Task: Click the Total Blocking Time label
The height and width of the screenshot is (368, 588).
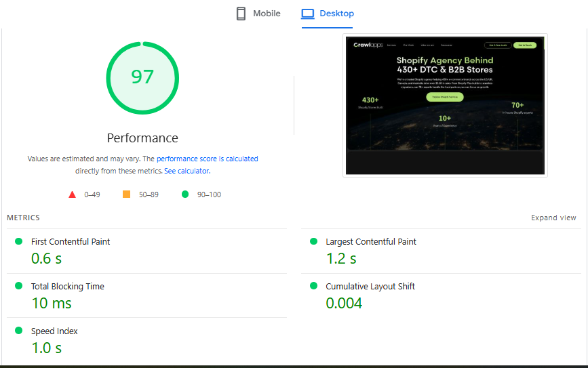Action: pos(68,286)
